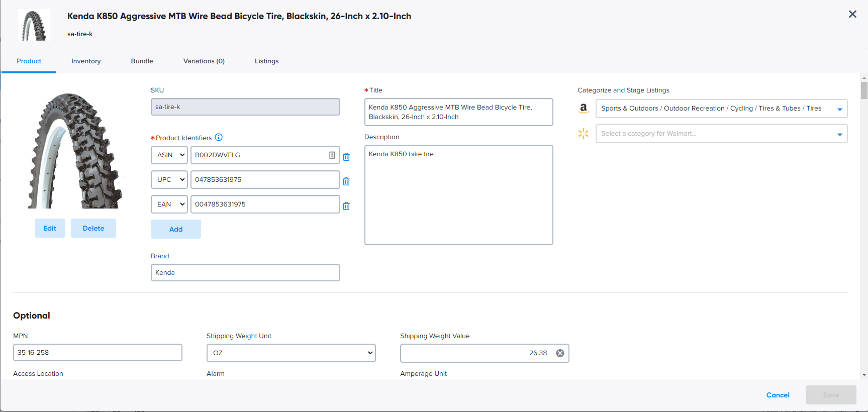Switch to the Inventory tab
The height and width of the screenshot is (412, 868).
[86, 61]
